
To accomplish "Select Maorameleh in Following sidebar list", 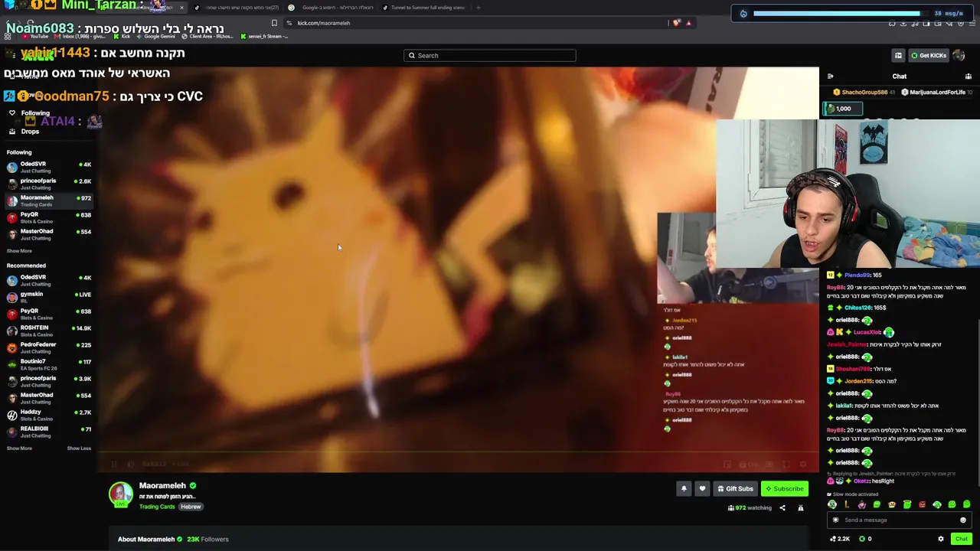I will tap(49, 201).
